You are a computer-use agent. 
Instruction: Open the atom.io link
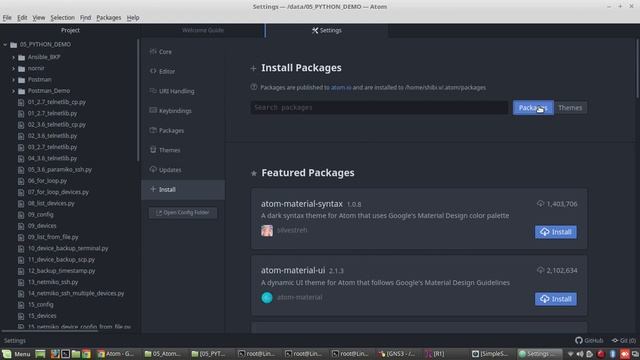coord(341,87)
